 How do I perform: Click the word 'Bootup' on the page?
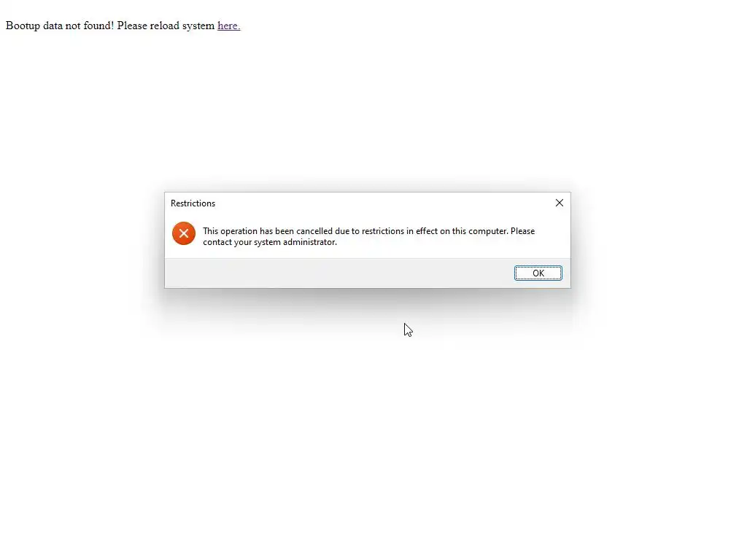pos(23,26)
